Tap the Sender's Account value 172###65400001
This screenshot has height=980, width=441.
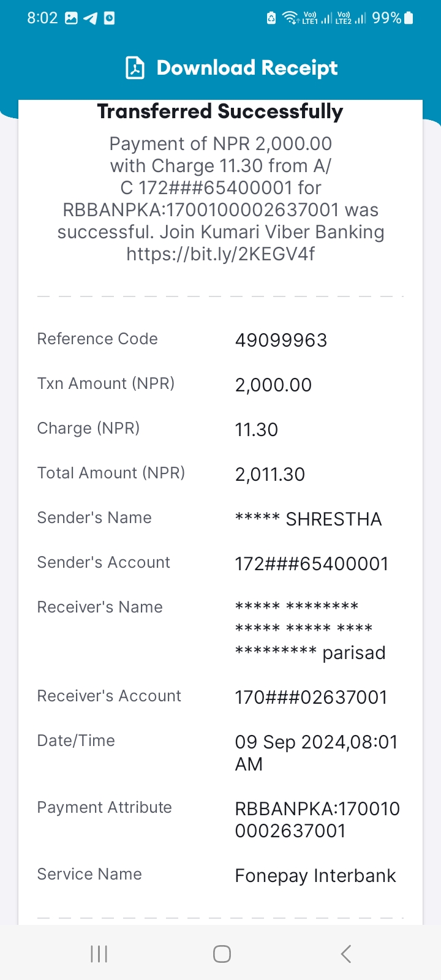[x=312, y=563]
